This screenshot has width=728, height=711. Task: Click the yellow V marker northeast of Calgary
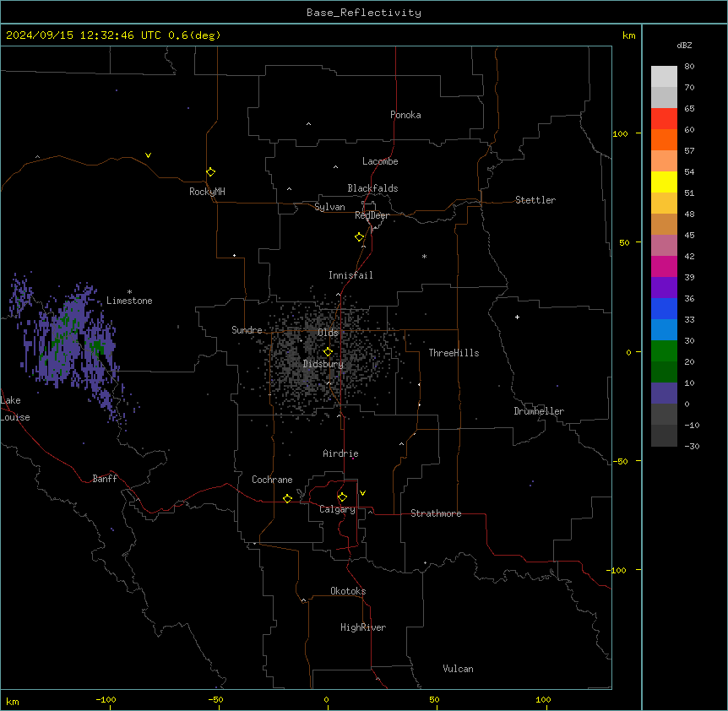362,493
